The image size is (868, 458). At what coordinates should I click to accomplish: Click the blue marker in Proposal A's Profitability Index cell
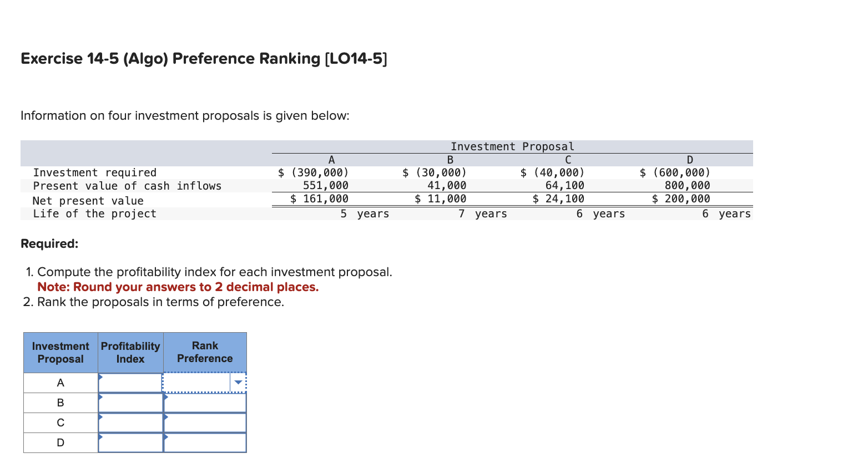tap(101, 378)
